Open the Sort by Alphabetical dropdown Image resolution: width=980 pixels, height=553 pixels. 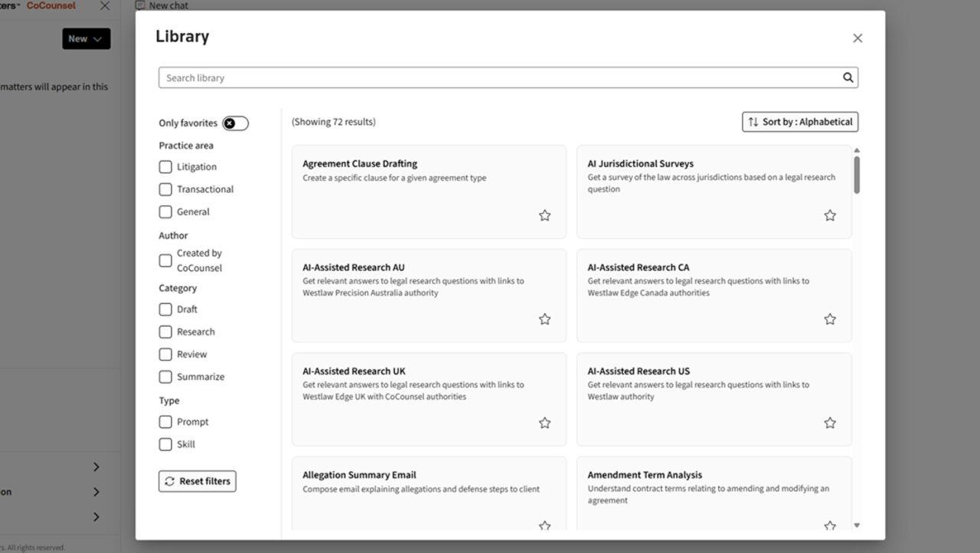click(799, 122)
